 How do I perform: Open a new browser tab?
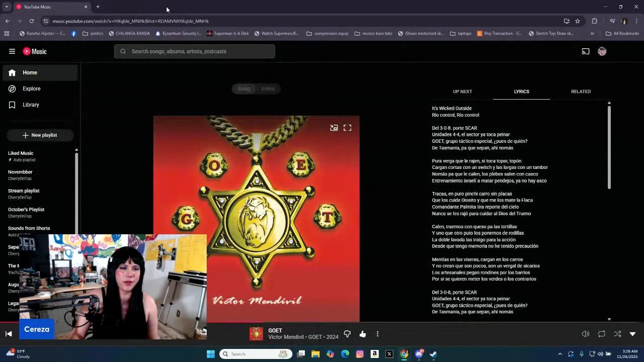(98, 7)
